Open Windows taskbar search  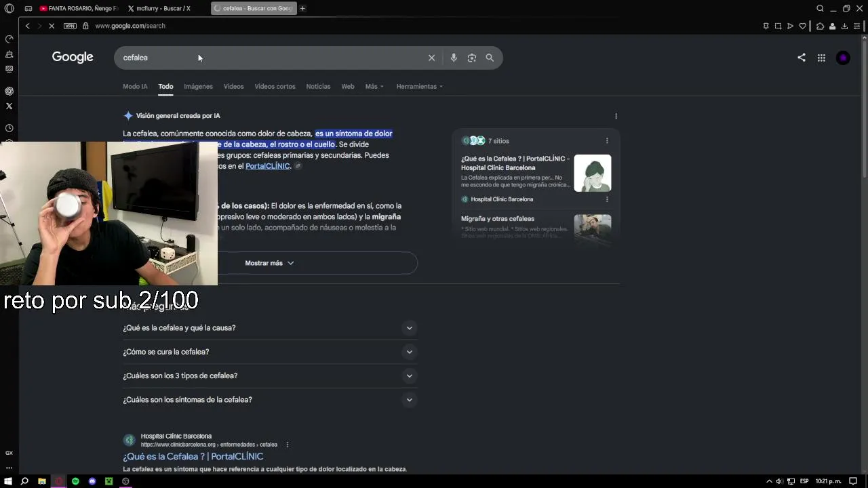pos(24,481)
